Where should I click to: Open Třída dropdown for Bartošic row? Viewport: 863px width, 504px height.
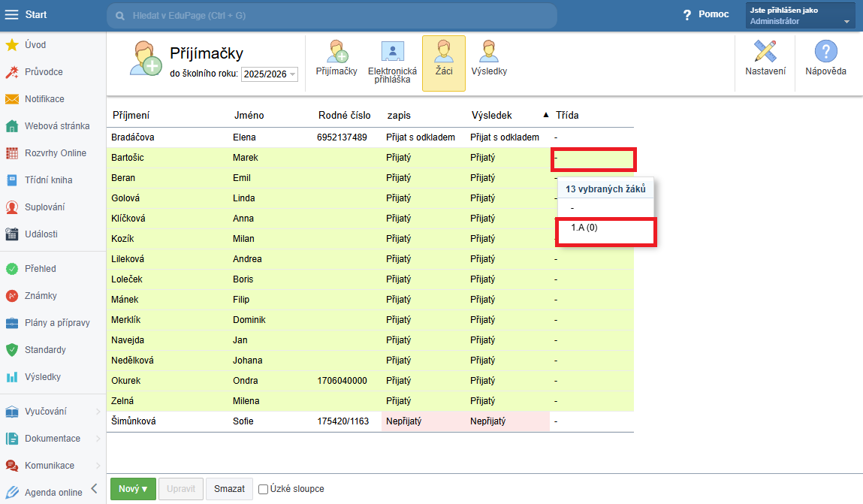(593, 159)
